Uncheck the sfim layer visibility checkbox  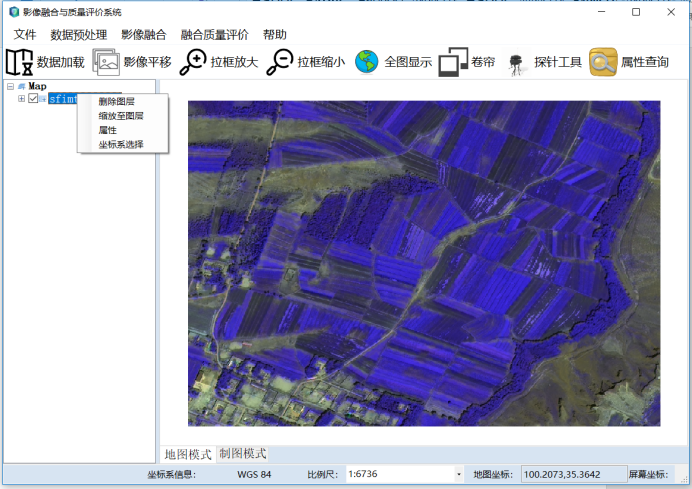[x=33, y=99]
